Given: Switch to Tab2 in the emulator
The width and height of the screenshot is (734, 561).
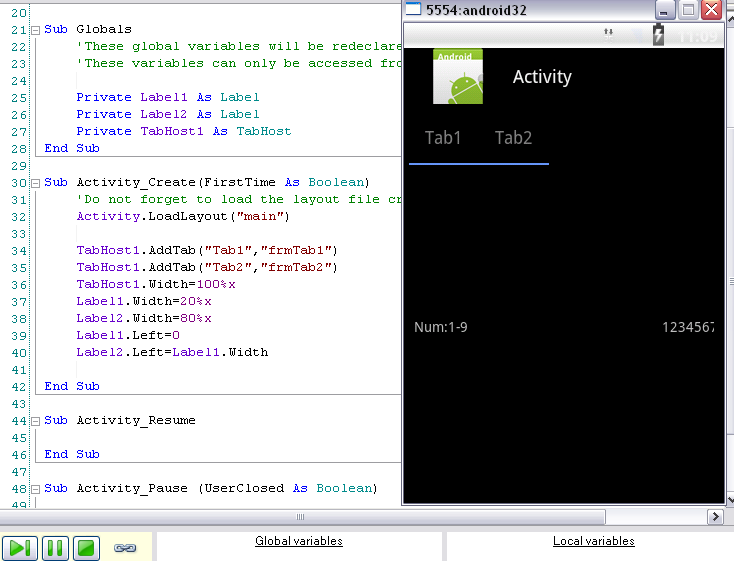Looking at the screenshot, I should point(513,138).
